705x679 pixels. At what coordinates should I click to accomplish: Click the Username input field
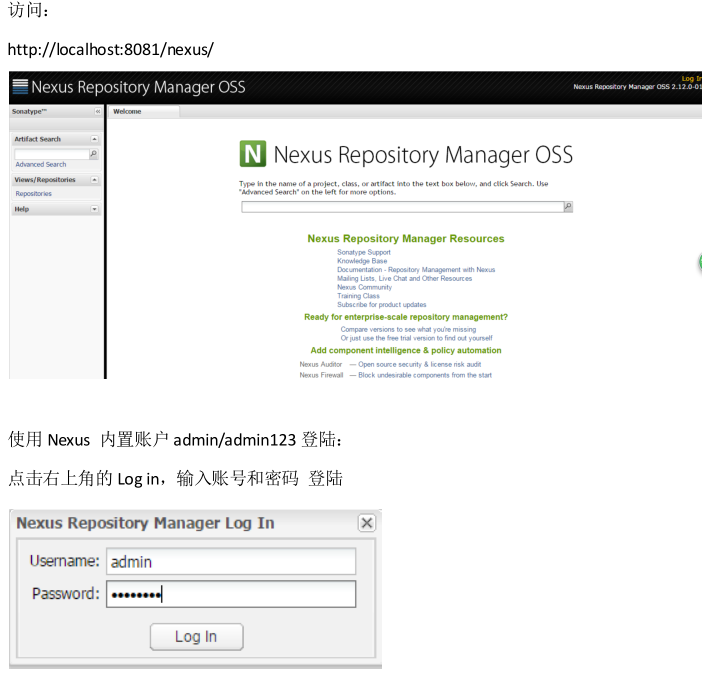tap(231, 561)
